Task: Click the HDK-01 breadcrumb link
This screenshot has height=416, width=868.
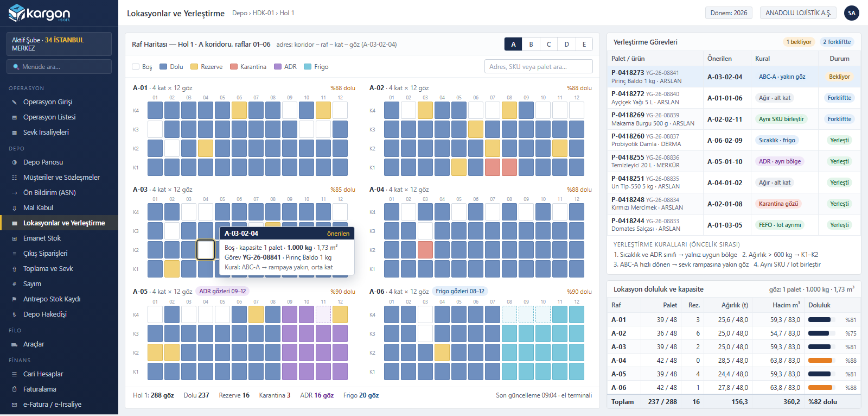Action: pyautogui.click(x=263, y=13)
